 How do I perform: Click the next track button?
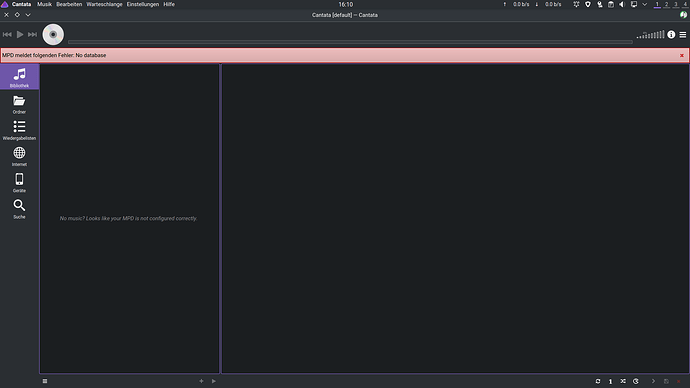33,34
